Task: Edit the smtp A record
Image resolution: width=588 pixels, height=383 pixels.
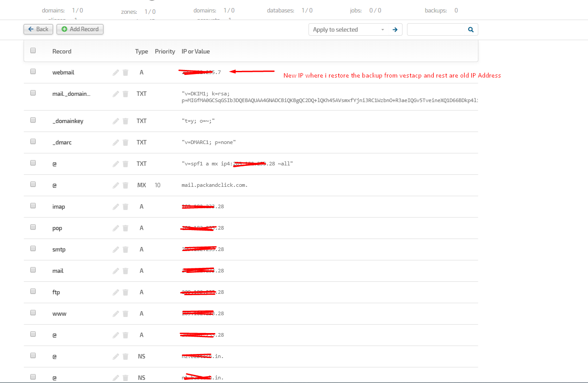Action: (115, 249)
